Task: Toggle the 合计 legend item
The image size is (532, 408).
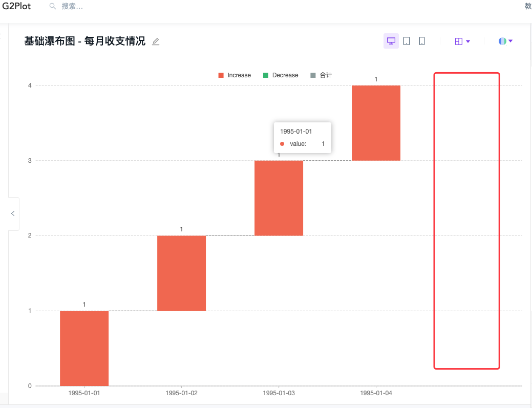Action: coord(322,75)
